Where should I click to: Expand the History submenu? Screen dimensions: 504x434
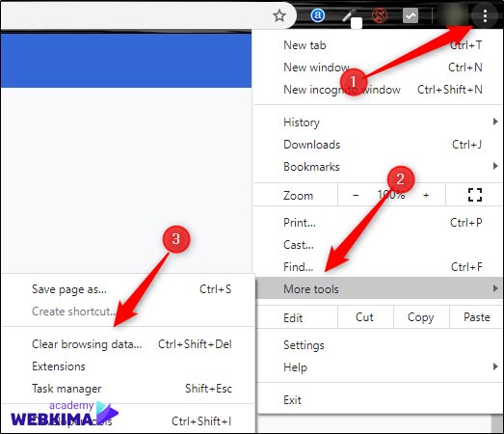(379, 122)
